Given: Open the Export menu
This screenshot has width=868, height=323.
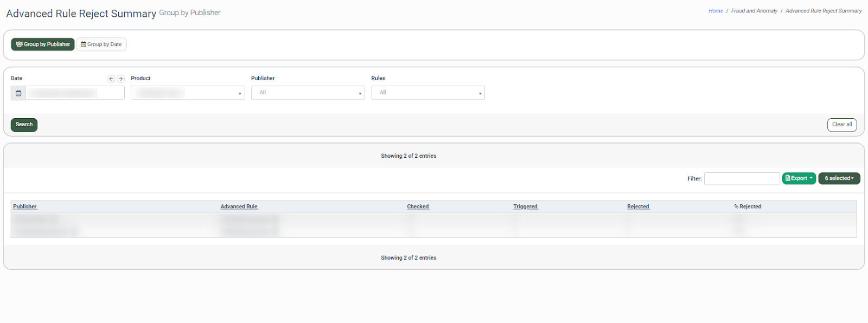Looking at the screenshot, I should click(x=799, y=178).
